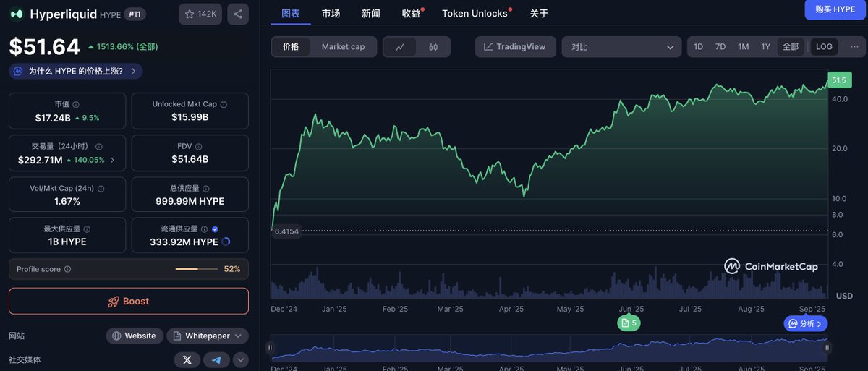The height and width of the screenshot is (371, 868).
Task: Click the verified badge beside 流通供应量
Action: click(215, 229)
